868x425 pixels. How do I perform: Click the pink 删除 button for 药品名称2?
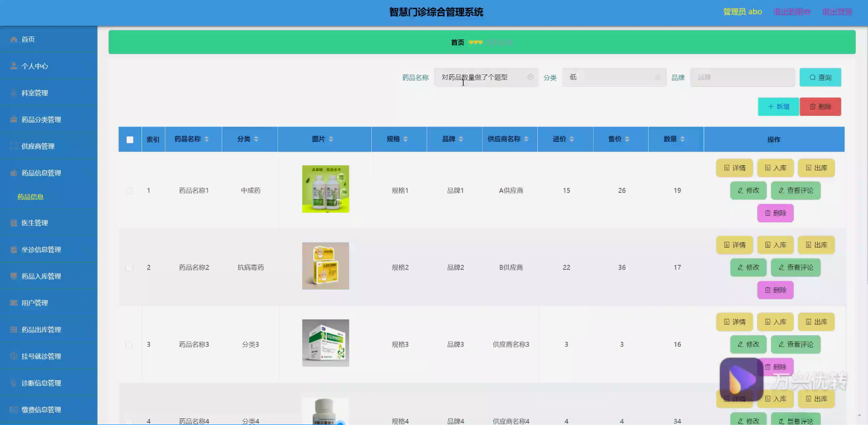tap(776, 290)
